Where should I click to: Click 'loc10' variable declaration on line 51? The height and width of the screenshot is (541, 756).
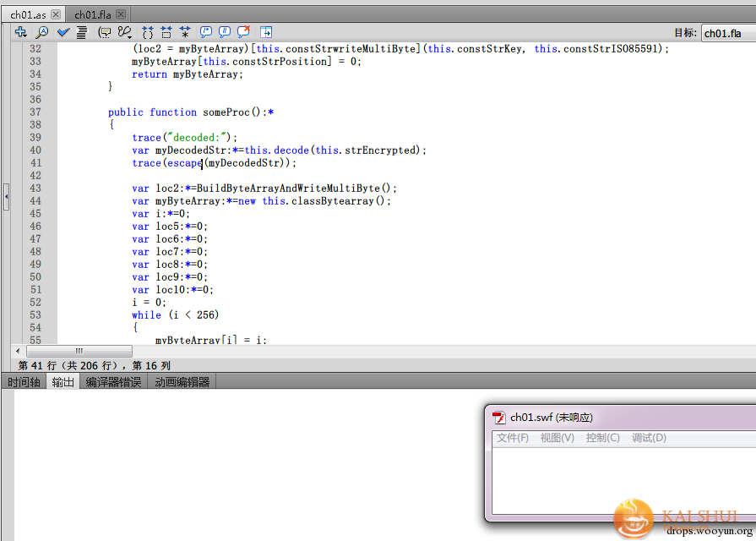coord(170,290)
